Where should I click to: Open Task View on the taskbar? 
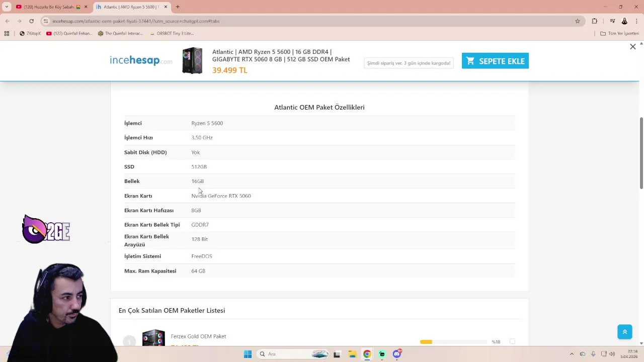(337, 354)
